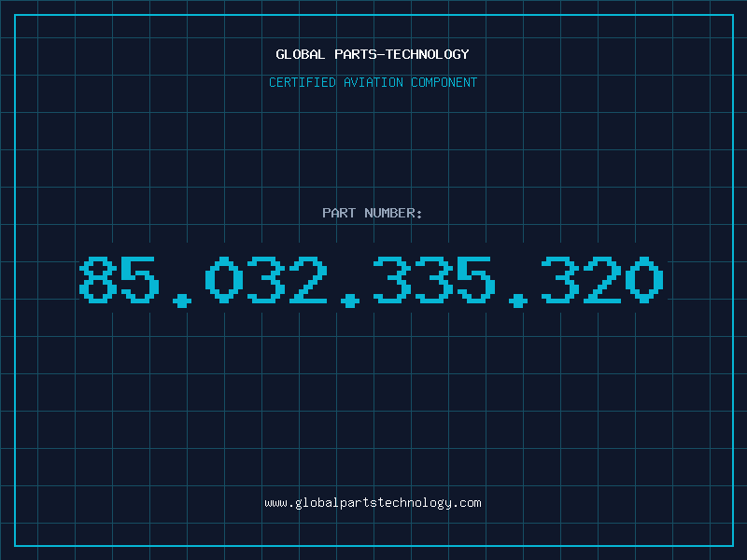Click the word PART in label
This screenshot has width=747, height=560.
click(339, 213)
